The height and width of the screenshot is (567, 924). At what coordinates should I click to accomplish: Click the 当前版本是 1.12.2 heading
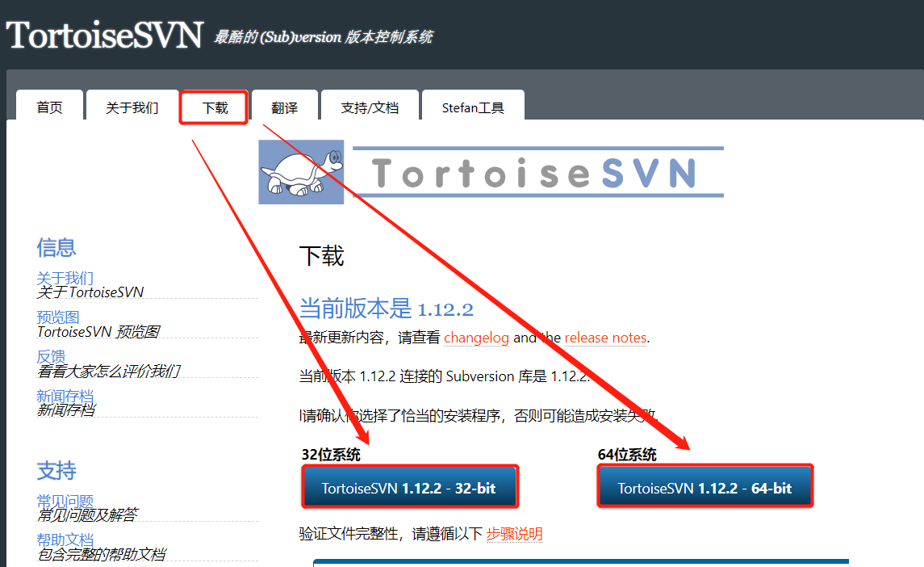(386, 309)
